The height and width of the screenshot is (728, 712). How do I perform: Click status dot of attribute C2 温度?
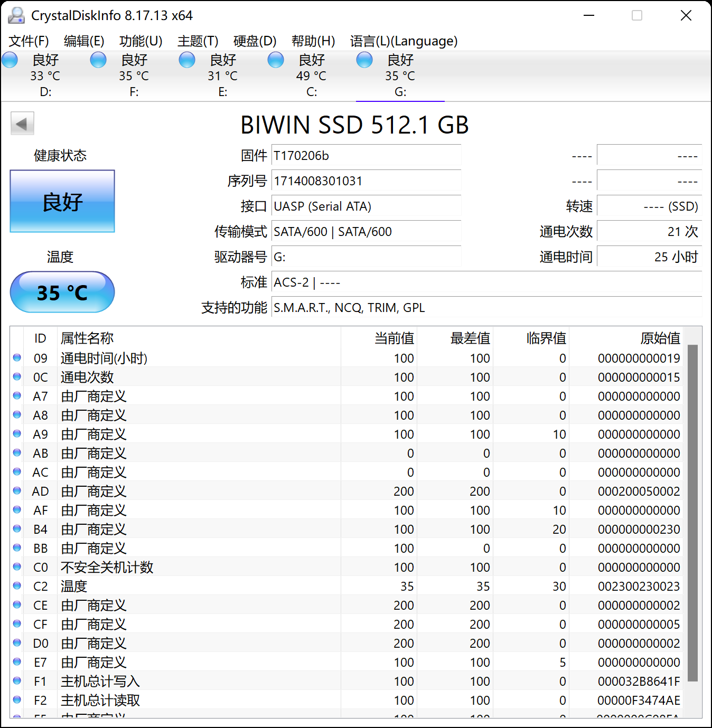(x=17, y=585)
